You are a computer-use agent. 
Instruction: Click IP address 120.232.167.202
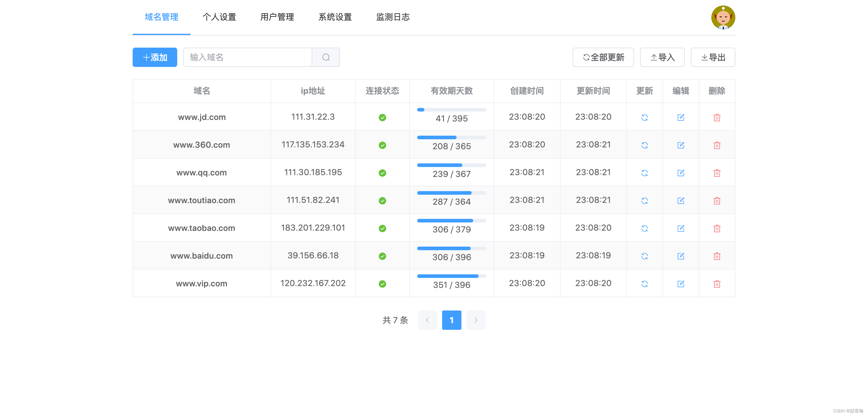click(x=313, y=283)
